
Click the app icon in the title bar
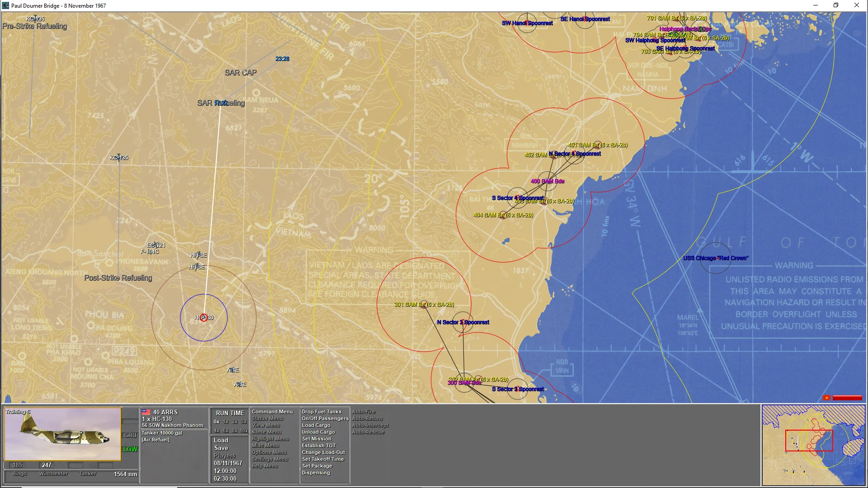click(5, 5)
